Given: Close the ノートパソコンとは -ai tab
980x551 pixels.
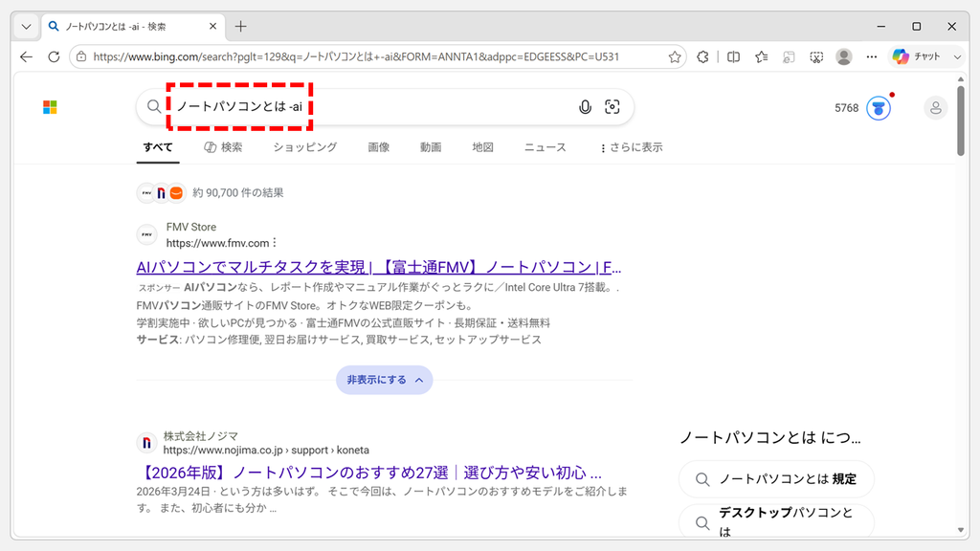Looking at the screenshot, I should [x=212, y=26].
